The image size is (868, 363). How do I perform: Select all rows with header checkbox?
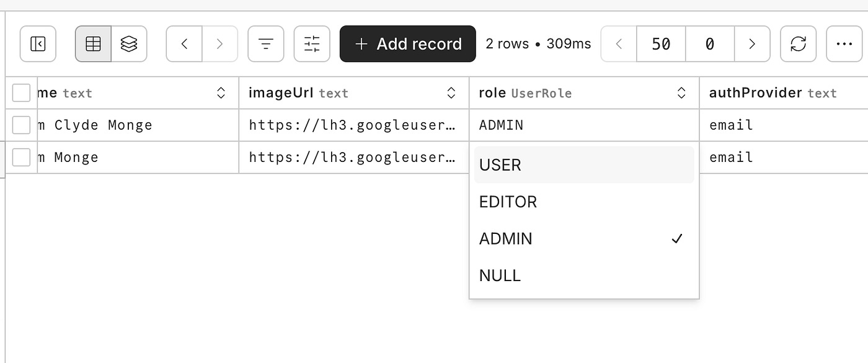click(21, 92)
